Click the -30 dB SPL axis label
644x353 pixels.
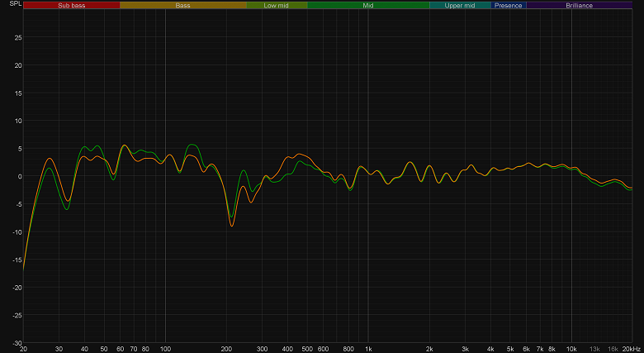tap(17, 343)
